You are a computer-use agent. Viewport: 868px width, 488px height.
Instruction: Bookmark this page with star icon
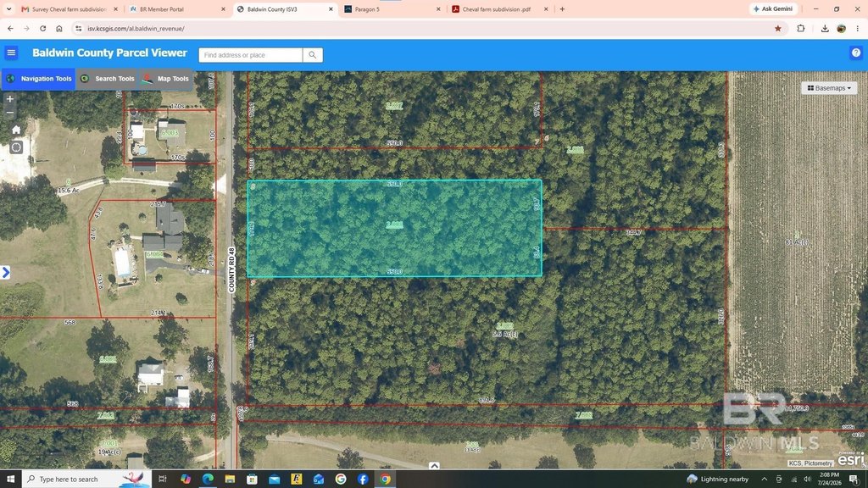pos(778,28)
